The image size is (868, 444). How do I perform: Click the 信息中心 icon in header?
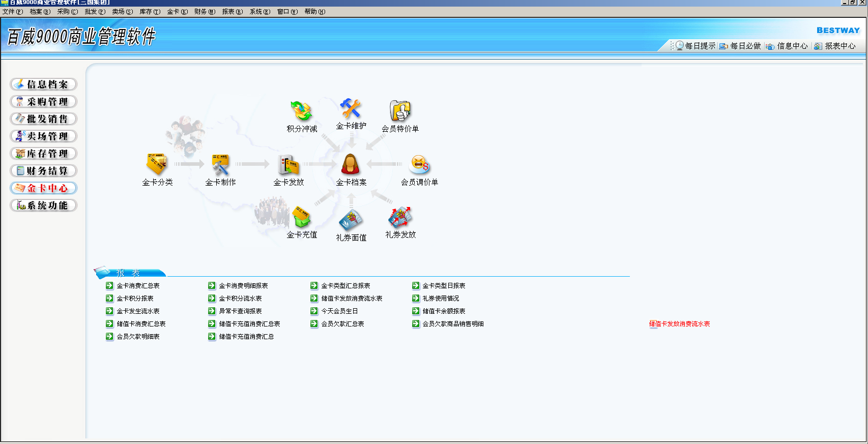(x=770, y=46)
